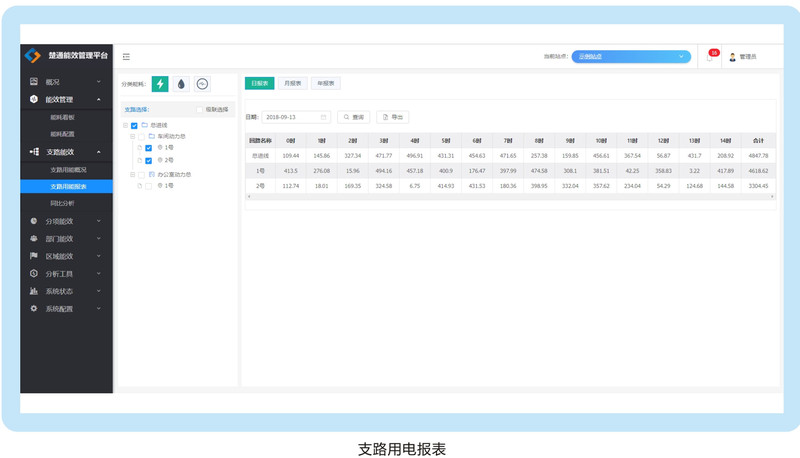Expand the 分项能效 menu chevron
The image size is (800, 458).
point(98,221)
